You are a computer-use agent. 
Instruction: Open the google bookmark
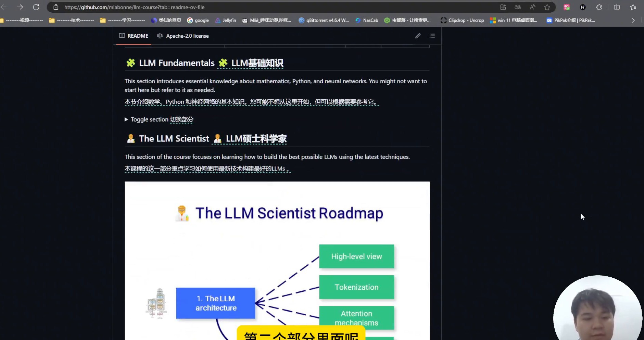tap(198, 21)
